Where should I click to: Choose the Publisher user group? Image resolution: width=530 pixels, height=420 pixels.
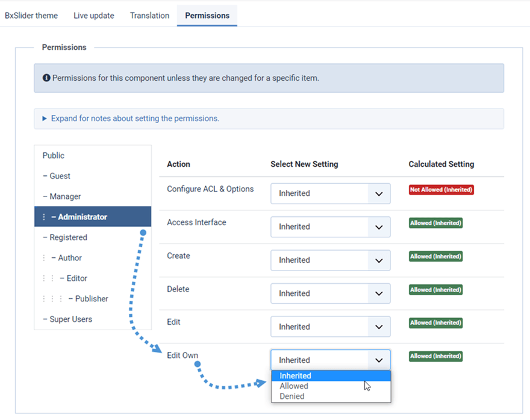[x=92, y=299]
